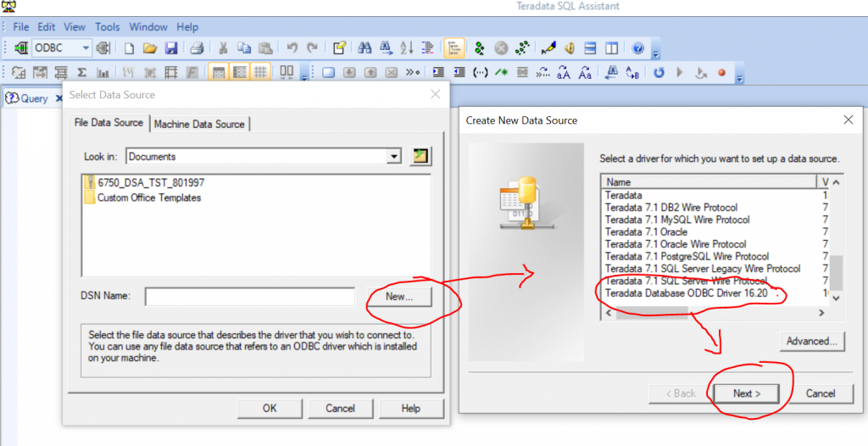Click the red record macro dot icon

click(x=721, y=73)
